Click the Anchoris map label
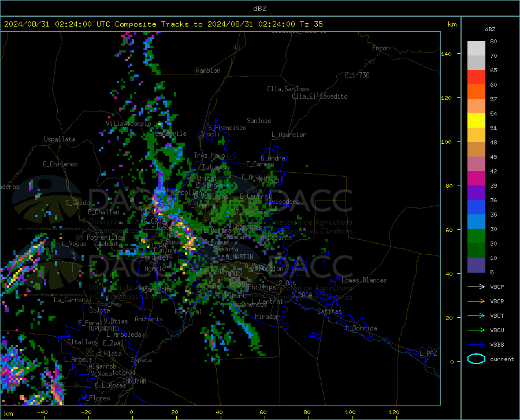The image size is (520, 420). 148,319
